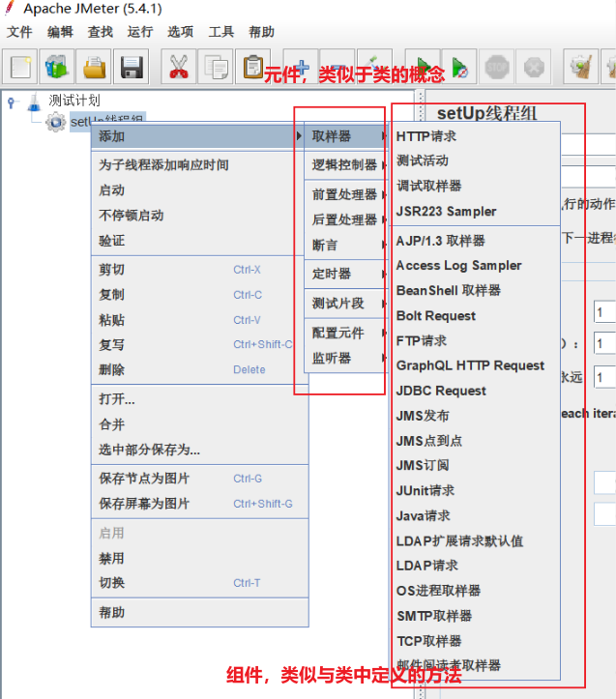Open the 文件 menu
Viewport: 616px width, 699px height.
tap(19, 32)
